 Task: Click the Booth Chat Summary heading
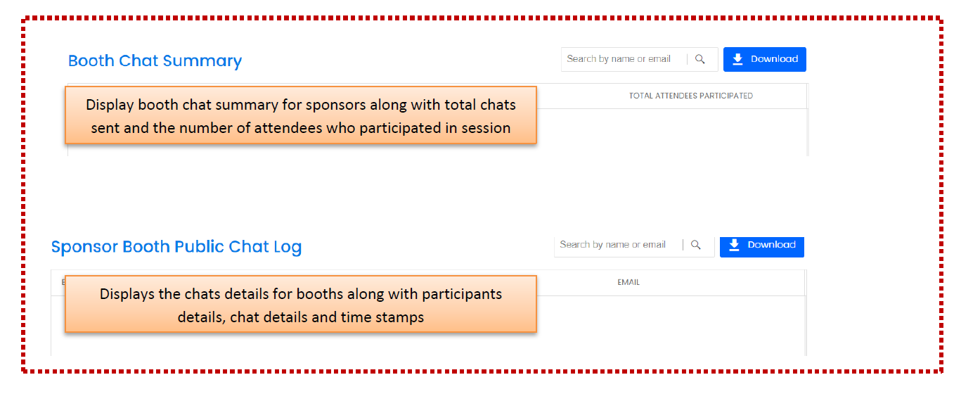[x=155, y=61]
